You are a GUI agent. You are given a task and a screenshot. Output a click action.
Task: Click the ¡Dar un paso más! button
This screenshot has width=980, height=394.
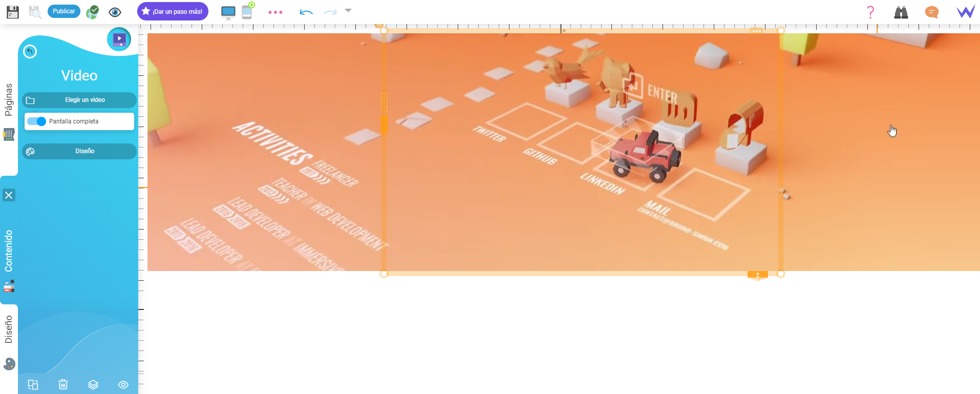coord(173,11)
